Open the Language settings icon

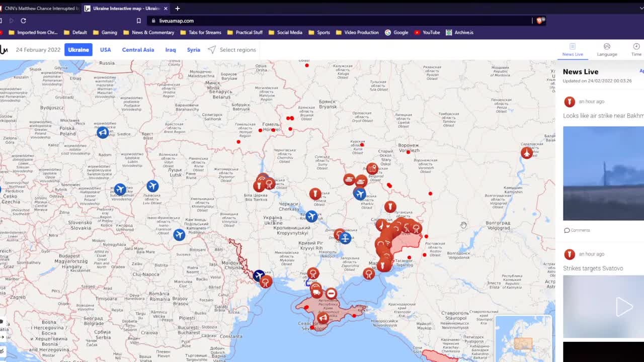click(x=607, y=49)
